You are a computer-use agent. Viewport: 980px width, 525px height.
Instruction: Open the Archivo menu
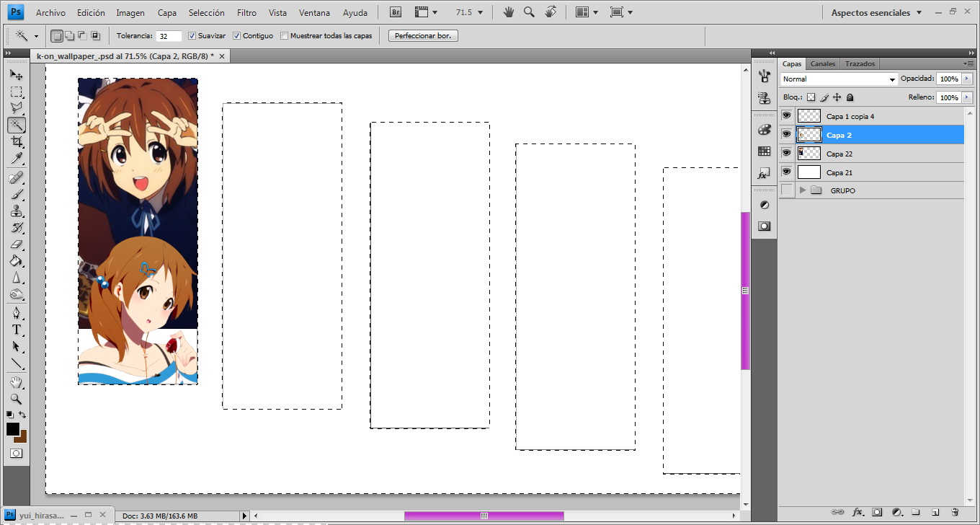pyautogui.click(x=50, y=12)
